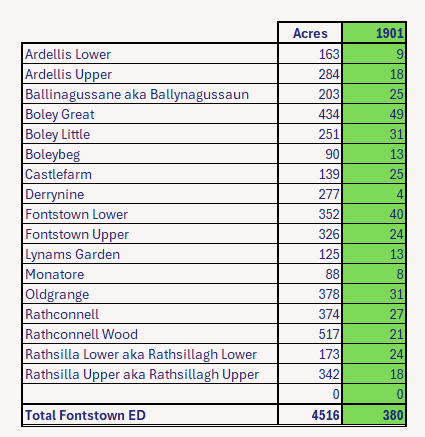
Task: Click acres value 90 for Boleybeg
Action: point(310,154)
